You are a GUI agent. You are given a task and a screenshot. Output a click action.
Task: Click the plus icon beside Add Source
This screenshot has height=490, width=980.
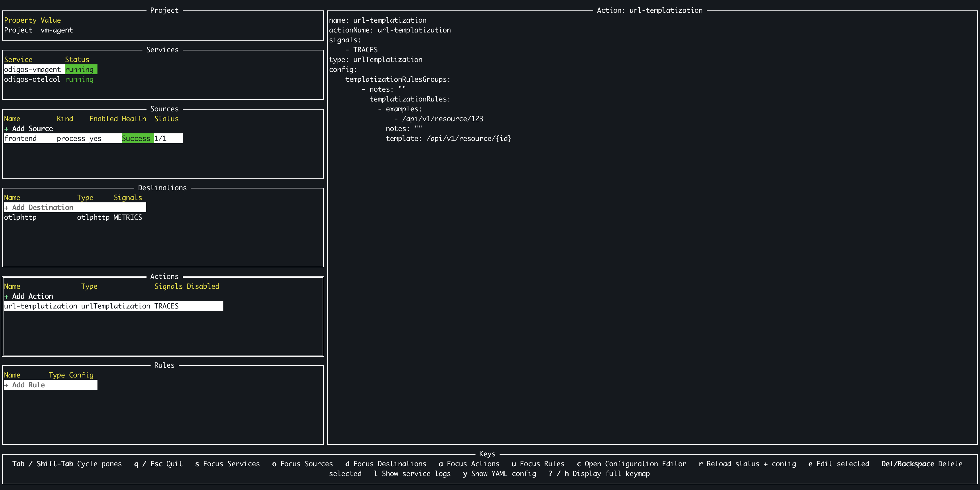[6, 129]
